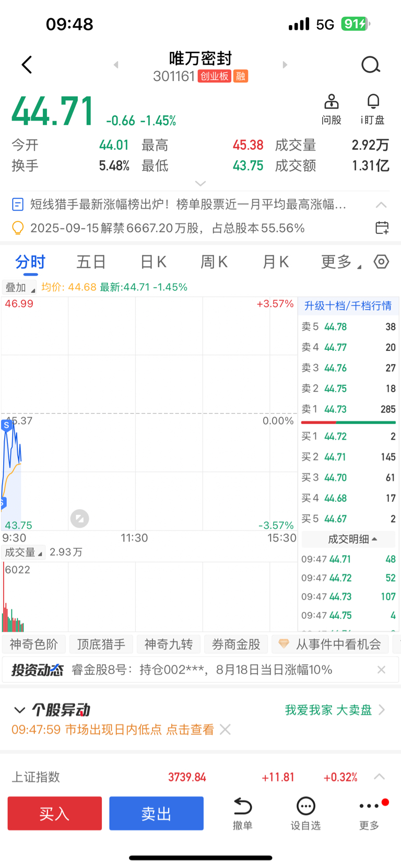Open the 神奇九转 indicator chip
Viewport: 401px width, 868px height.
click(x=169, y=644)
